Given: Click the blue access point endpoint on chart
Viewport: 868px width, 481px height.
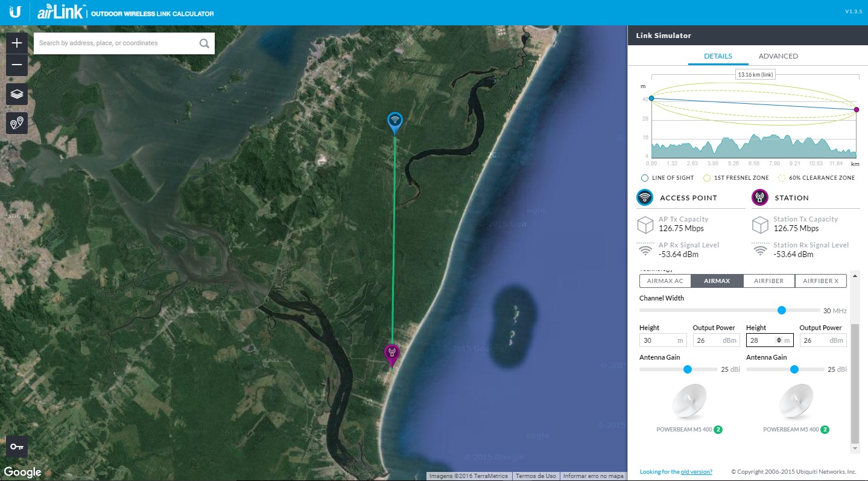Looking at the screenshot, I should click(651, 98).
